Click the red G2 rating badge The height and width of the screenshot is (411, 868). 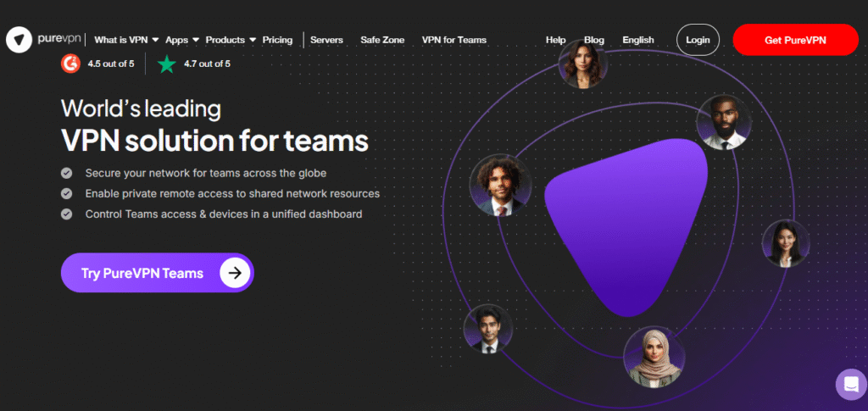70,64
